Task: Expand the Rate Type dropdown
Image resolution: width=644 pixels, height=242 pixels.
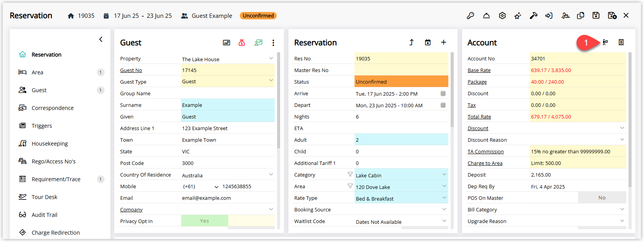Action: (x=444, y=198)
